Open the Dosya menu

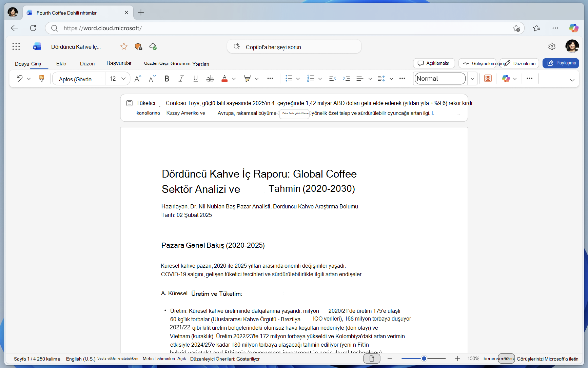22,64
